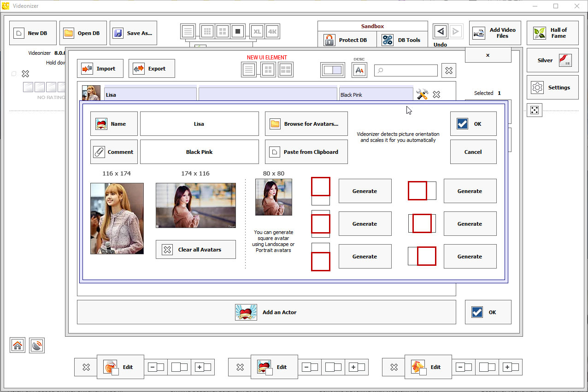Screen dimensions: 588x392
Task: Focus the actor search field
Action: (x=406, y=70)
